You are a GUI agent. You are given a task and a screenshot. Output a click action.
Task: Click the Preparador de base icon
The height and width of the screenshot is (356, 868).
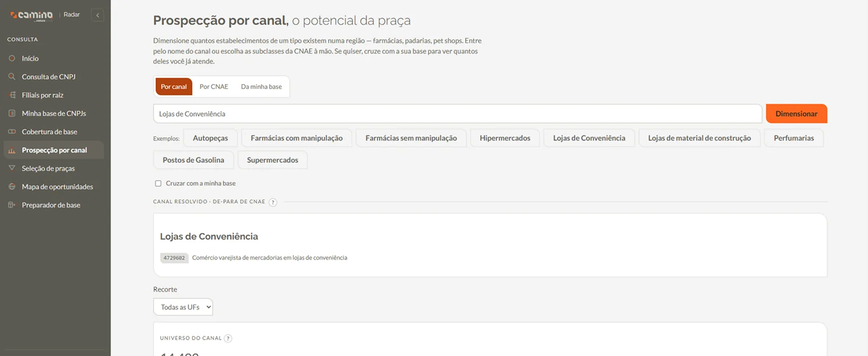12,205
